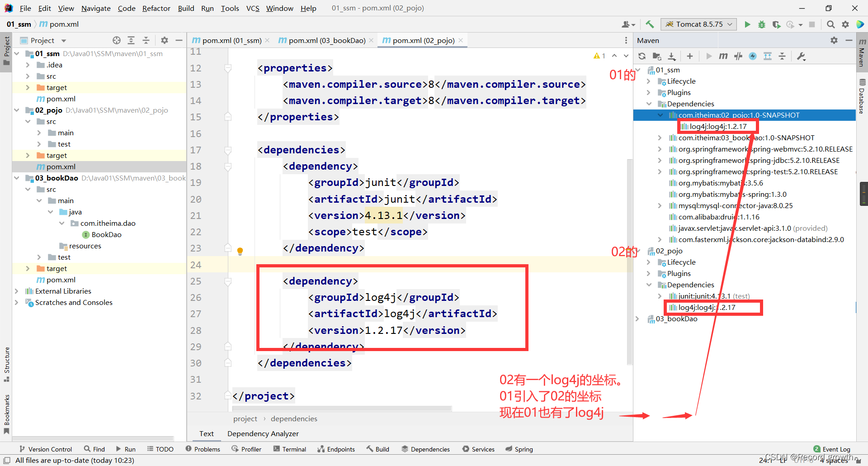Click the Build project hammer icon
Viewport: 868px width, 466px height.
(650, 24)
